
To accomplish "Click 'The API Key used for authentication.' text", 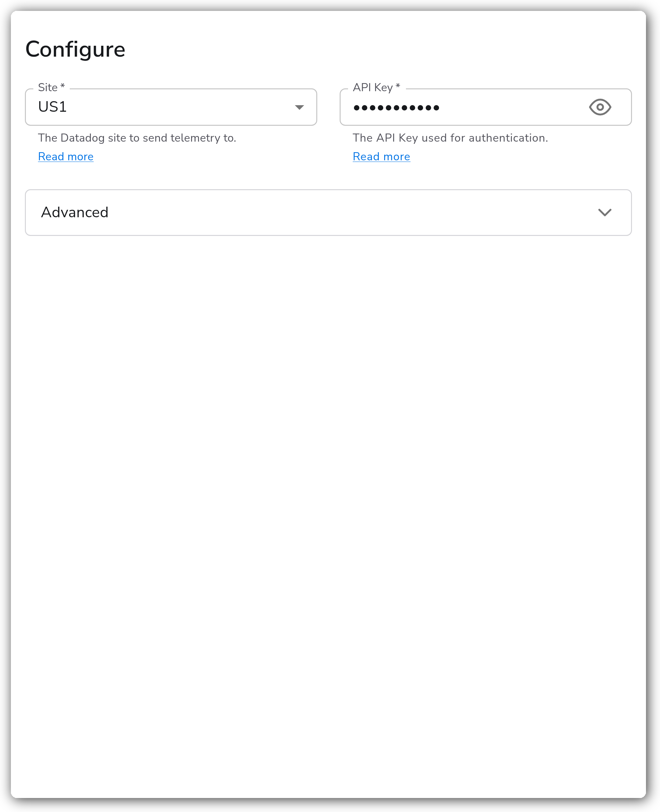I will point(450,138).
